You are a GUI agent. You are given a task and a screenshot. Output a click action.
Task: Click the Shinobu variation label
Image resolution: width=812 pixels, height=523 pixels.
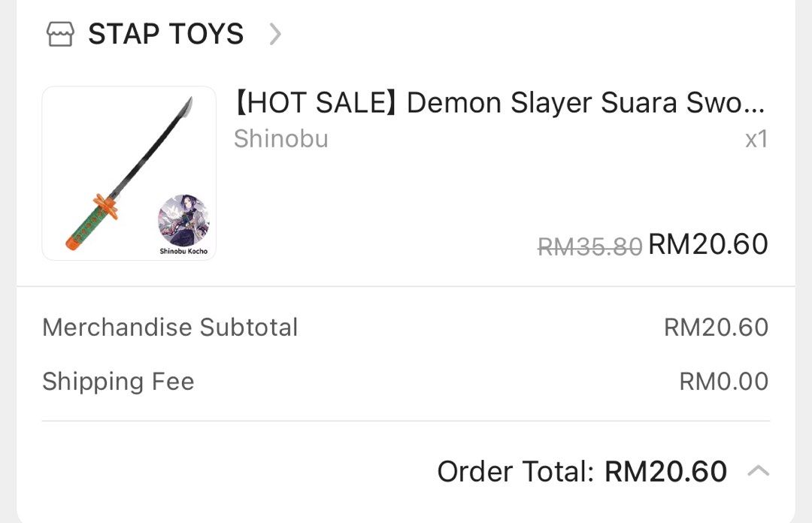click(281, 138)
